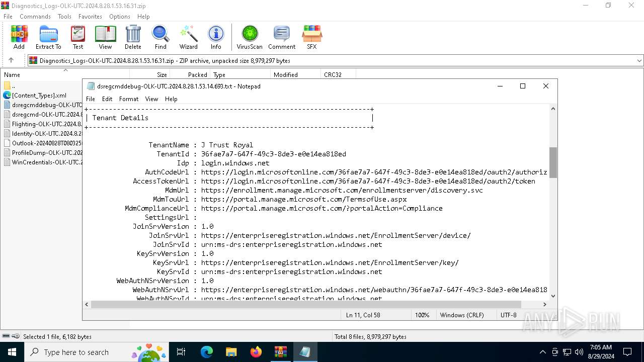The height and width of the screenshot is (362, 644).
Task: Expand the archive path dropdown
Action: pyautogui.click(x=639, y=60)
